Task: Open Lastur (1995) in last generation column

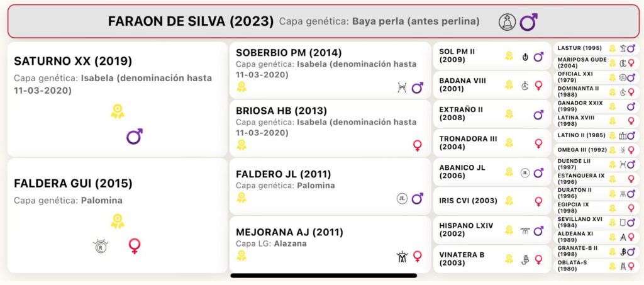Action: [595, 48]
